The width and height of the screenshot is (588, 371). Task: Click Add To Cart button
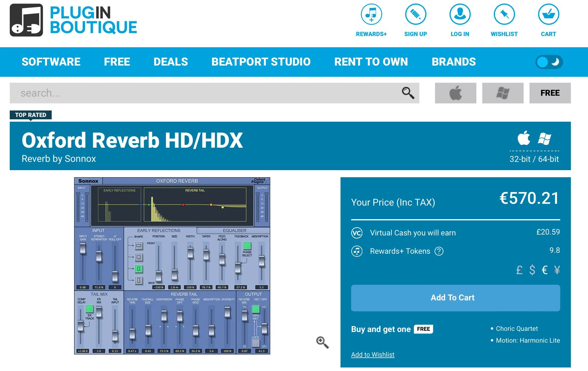[x=455, y=298]
